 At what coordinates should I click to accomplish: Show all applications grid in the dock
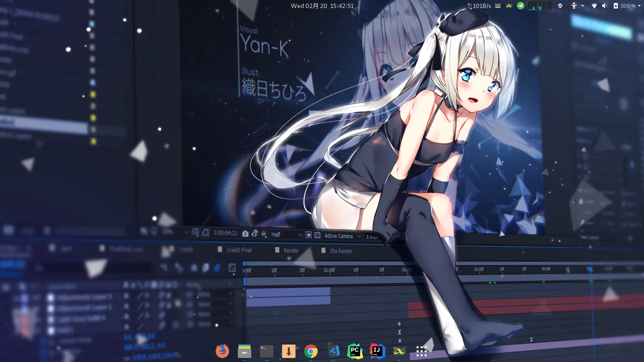coord(421,351)
